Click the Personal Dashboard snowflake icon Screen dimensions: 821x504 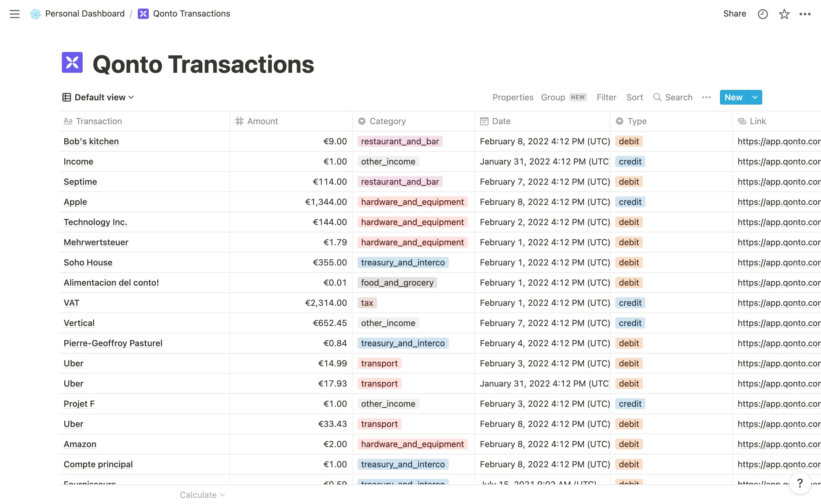click(x=36, y=14)
